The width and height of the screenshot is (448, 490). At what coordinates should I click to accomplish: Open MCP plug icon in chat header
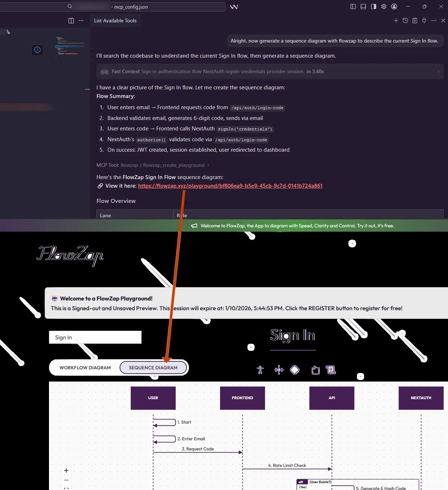point(424,21)
